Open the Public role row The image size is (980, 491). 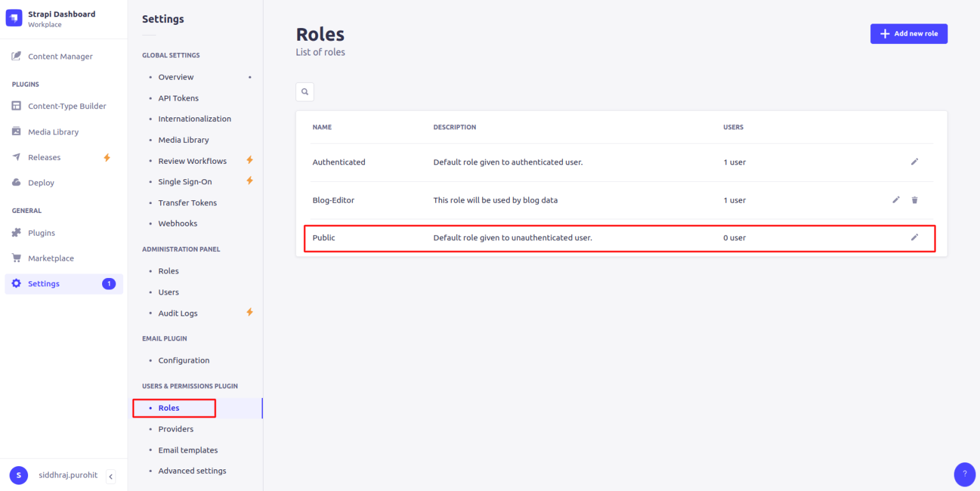tap(323, 237)
